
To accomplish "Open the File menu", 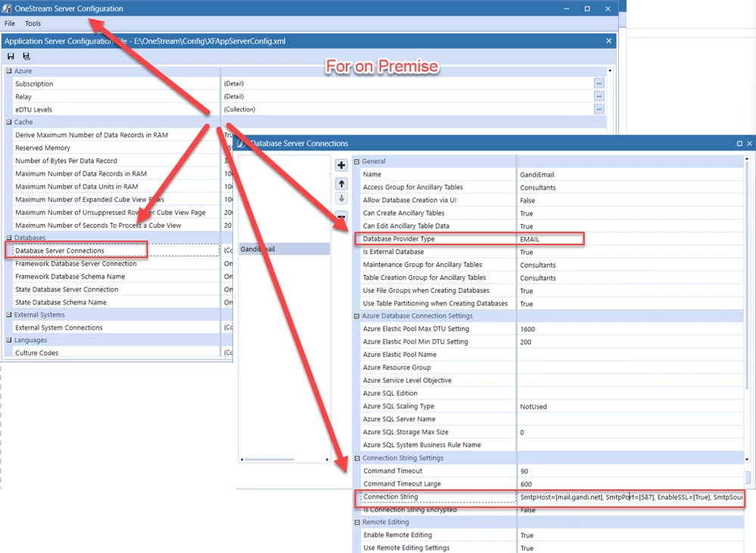I will tap(10, 23).
